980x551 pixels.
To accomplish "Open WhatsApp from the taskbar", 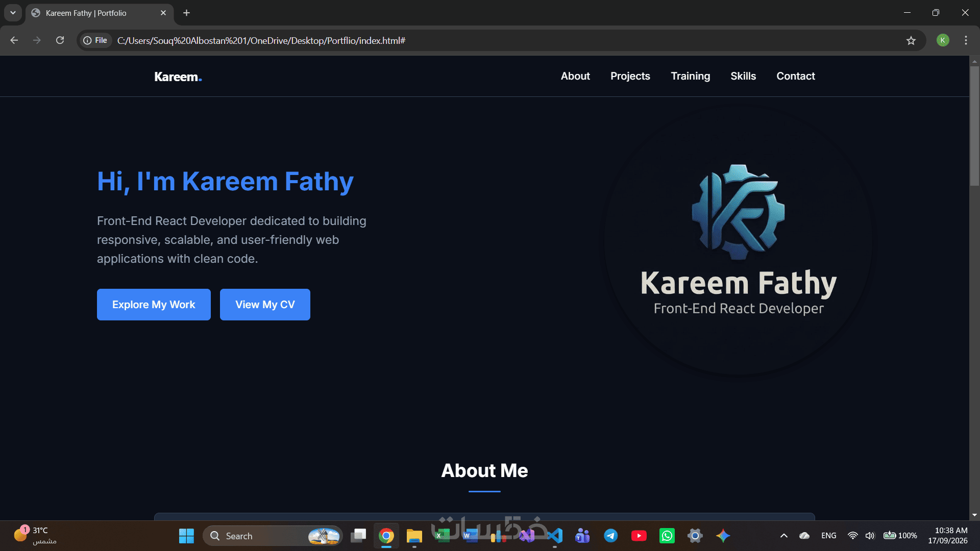I will point(667,536).
